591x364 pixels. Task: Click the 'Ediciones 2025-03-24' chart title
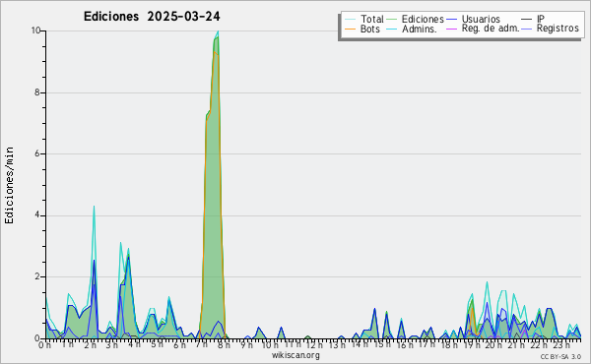click(152, 17)
